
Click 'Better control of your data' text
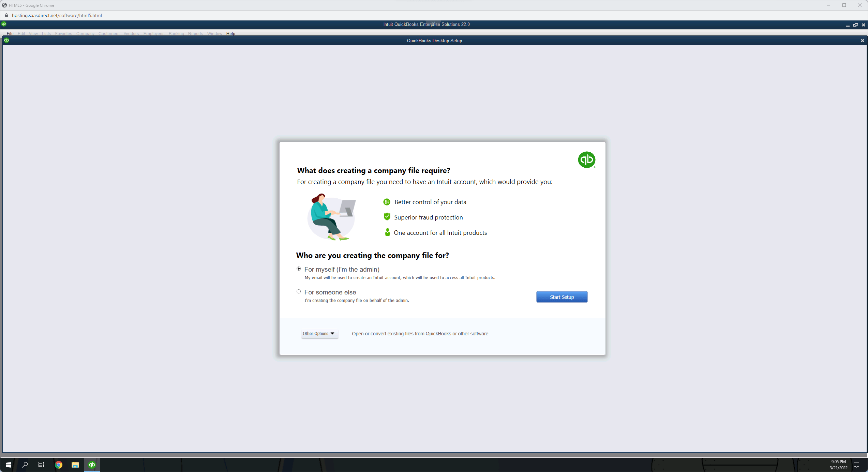(430, 202)
